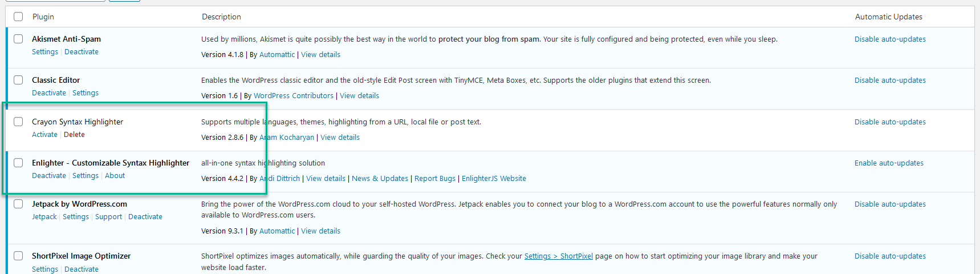Click the Description column header
The height and width of the screenshot is (274, 980).
click(221, 17)
